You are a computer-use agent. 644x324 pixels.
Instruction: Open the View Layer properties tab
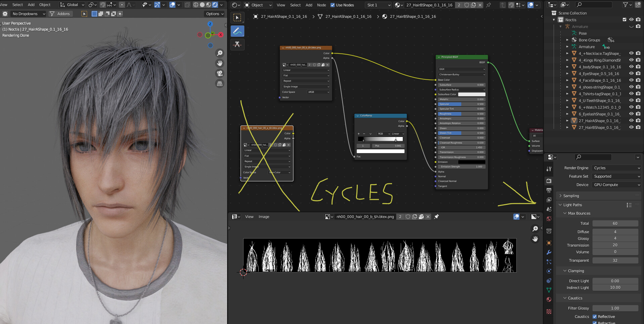(x=549, y=200)
